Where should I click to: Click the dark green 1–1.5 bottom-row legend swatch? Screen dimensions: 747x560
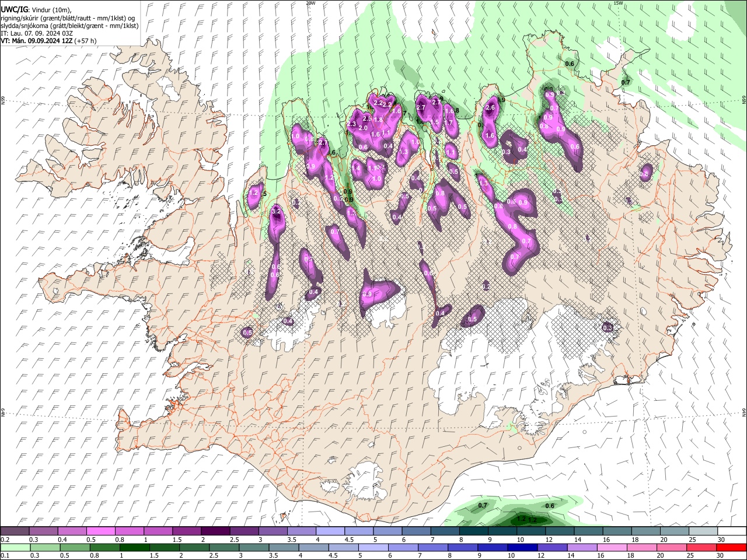pyautogui.click(x=134, y=547)
